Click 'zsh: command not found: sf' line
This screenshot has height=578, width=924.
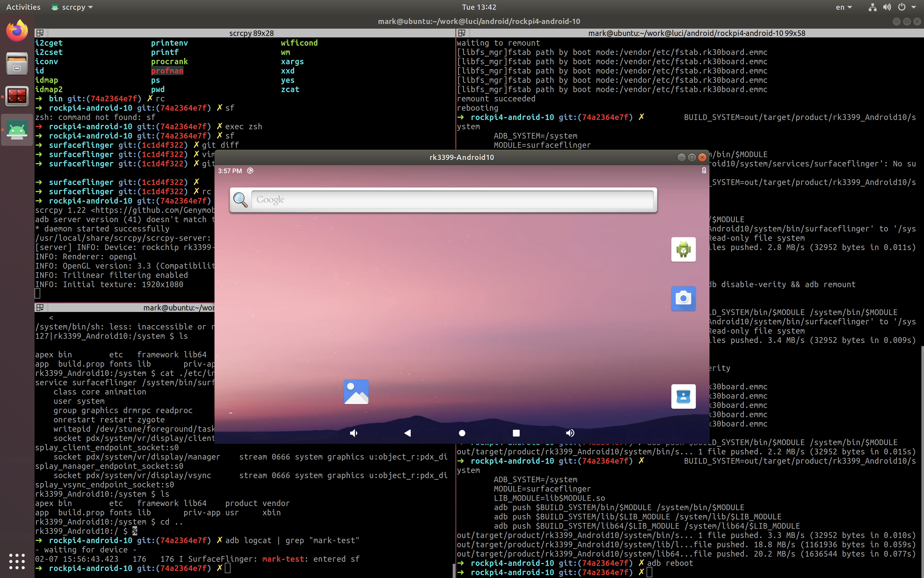click(x=95, y=117)
